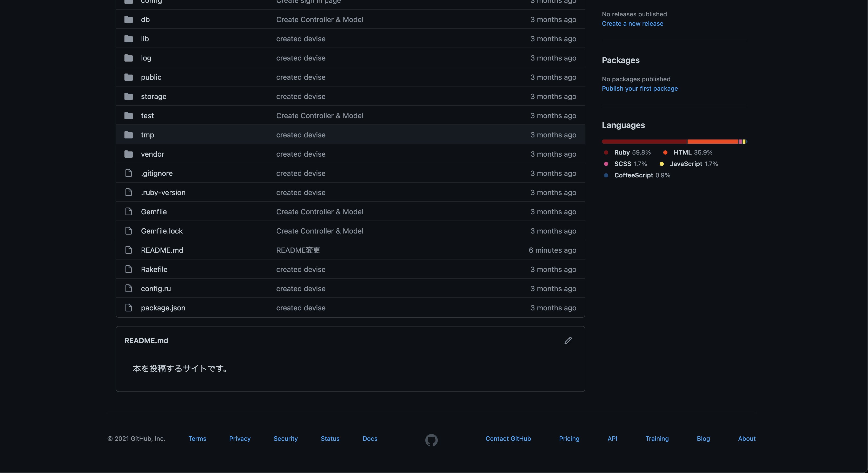Open the README.md file
This screenshot has height=473, width=868.
click(162, 250)
